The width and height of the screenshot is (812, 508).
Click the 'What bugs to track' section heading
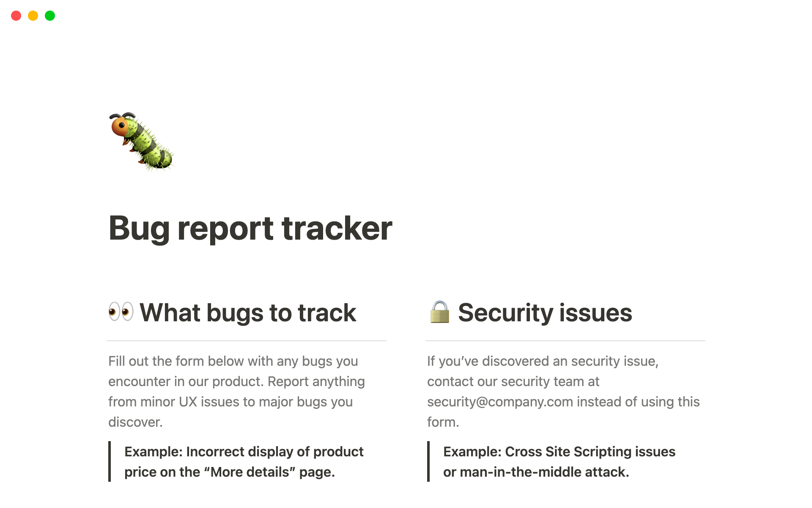tap(232, 311)
